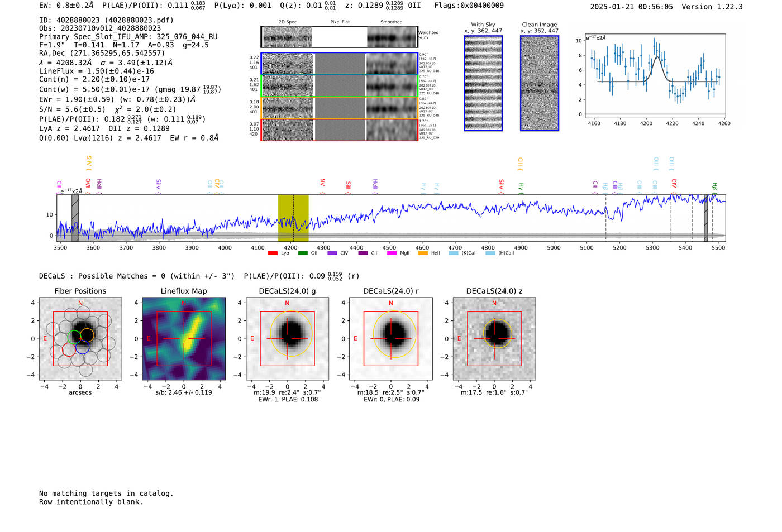The image size is (782, 532).
Task: Click the Gaussian emission line fit plot
Action: [x=655, y=76]
